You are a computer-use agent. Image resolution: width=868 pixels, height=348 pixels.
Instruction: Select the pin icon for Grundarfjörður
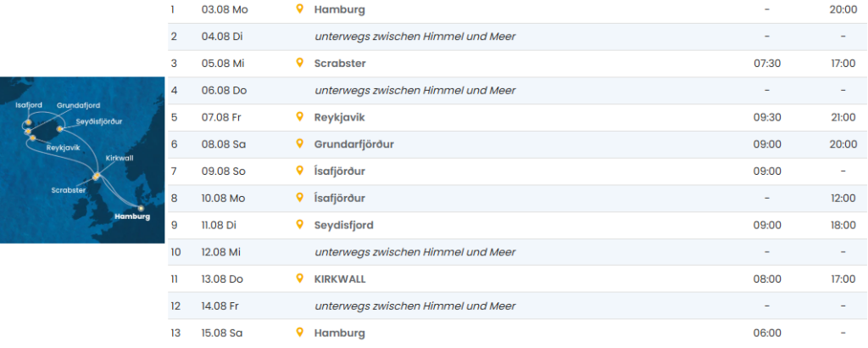click(299, 144)
